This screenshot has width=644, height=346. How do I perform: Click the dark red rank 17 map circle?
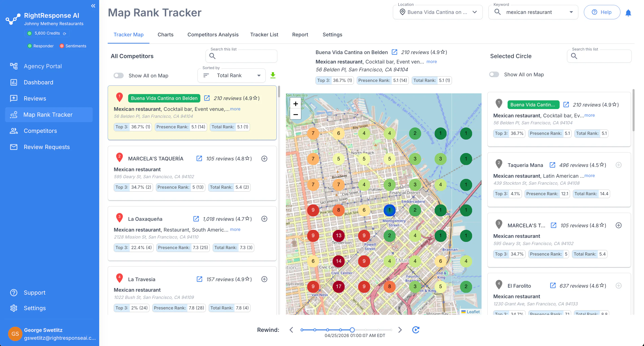point(339,287)
